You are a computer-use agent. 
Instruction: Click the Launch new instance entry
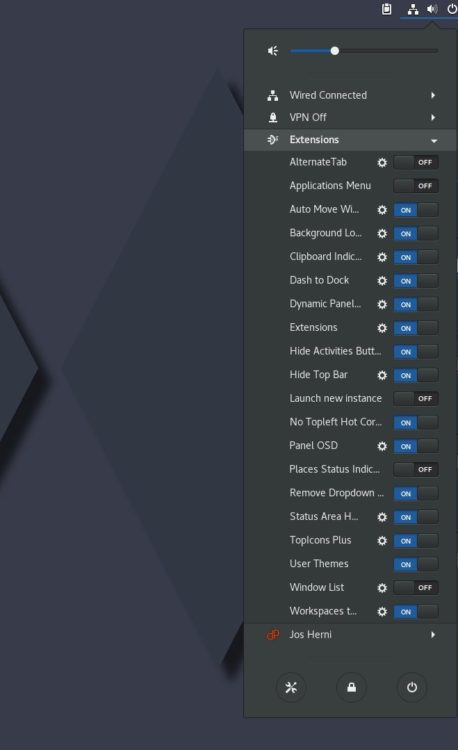point(335,398)
